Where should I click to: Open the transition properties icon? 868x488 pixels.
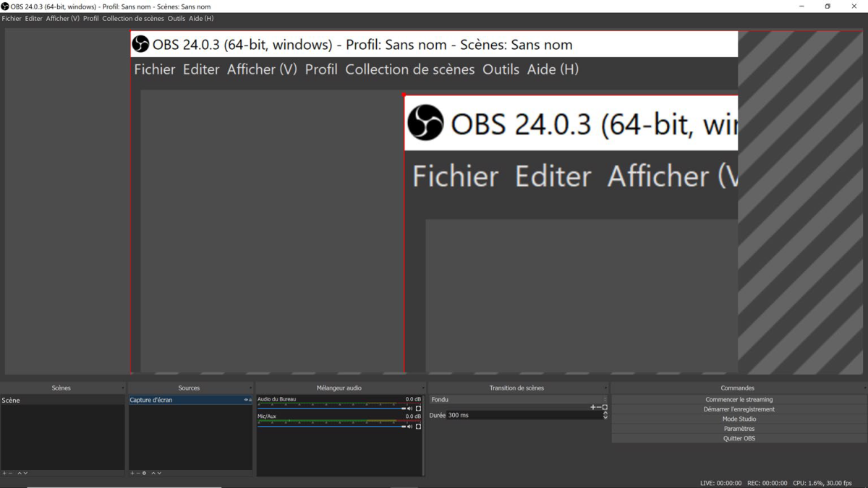[605, 408]
